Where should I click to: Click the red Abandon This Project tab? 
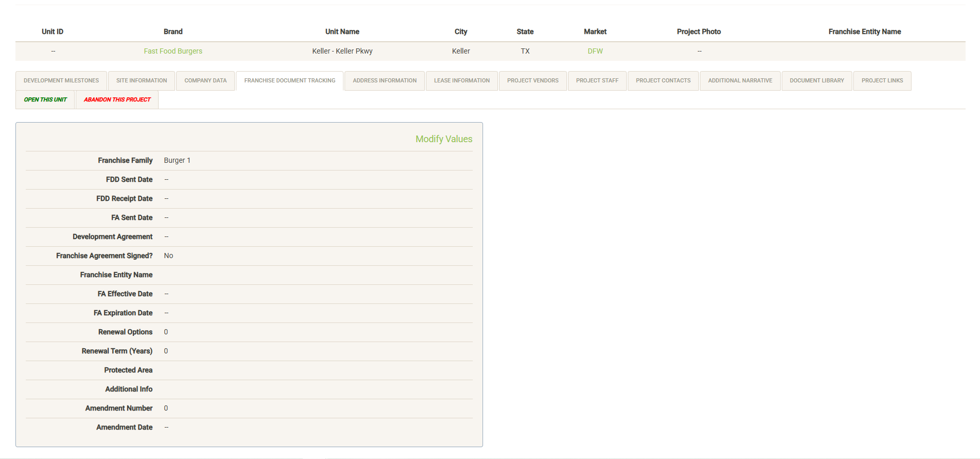[117, 100]
